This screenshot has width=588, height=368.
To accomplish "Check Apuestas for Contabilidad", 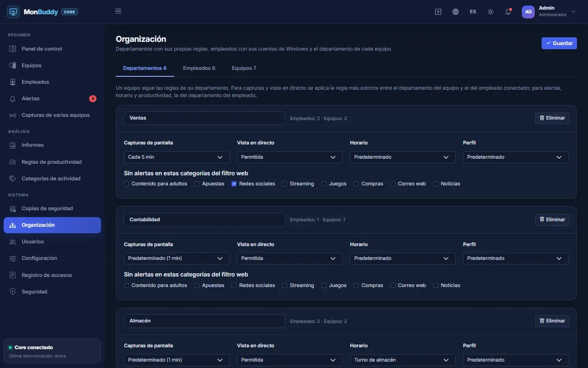I will pos(197,285).
